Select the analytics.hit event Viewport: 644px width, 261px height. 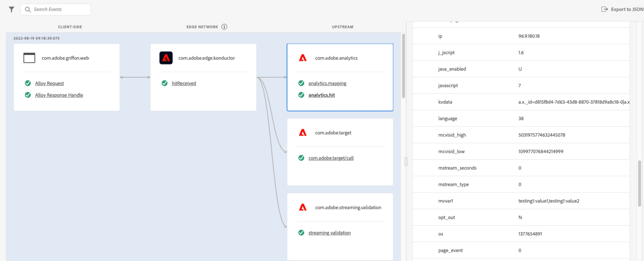(321, 95)
